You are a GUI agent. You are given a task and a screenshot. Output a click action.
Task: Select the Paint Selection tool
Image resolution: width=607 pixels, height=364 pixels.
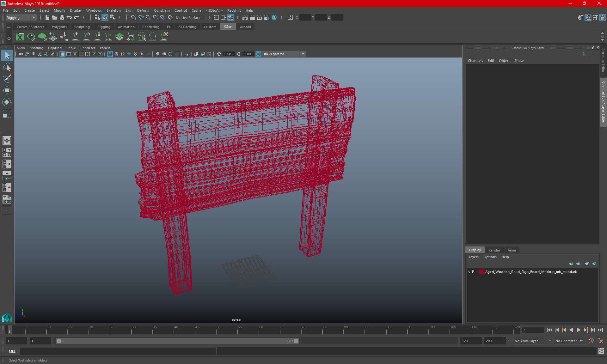pyautogui.click(x=7, y=79)
